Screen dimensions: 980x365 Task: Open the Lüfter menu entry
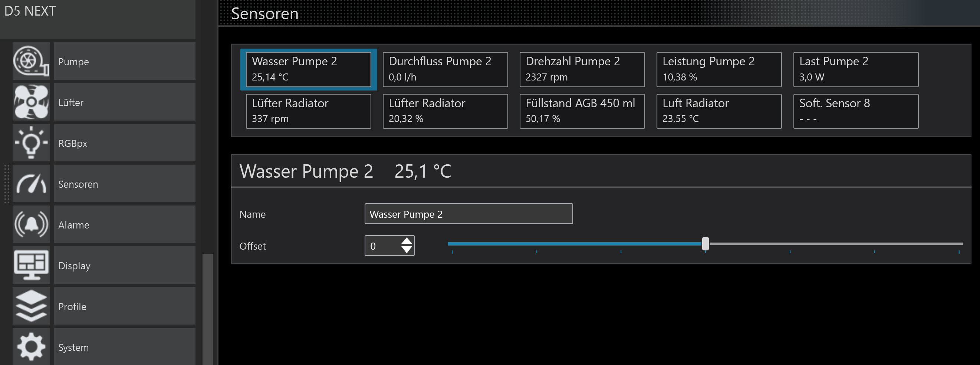coord(125,102)
